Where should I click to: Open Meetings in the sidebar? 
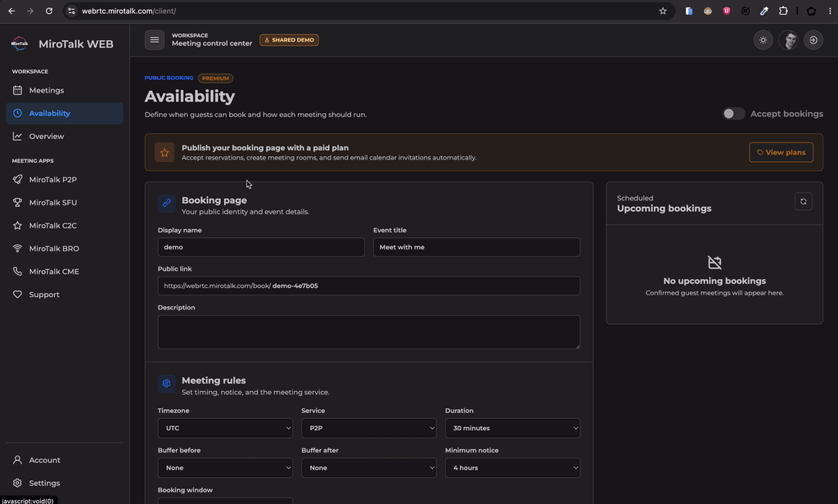(x=64, y=90)
